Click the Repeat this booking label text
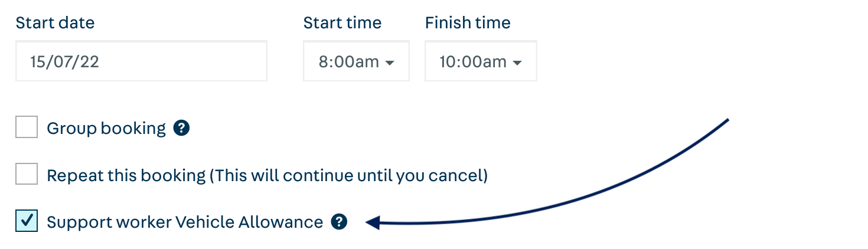 click(267, 175)
